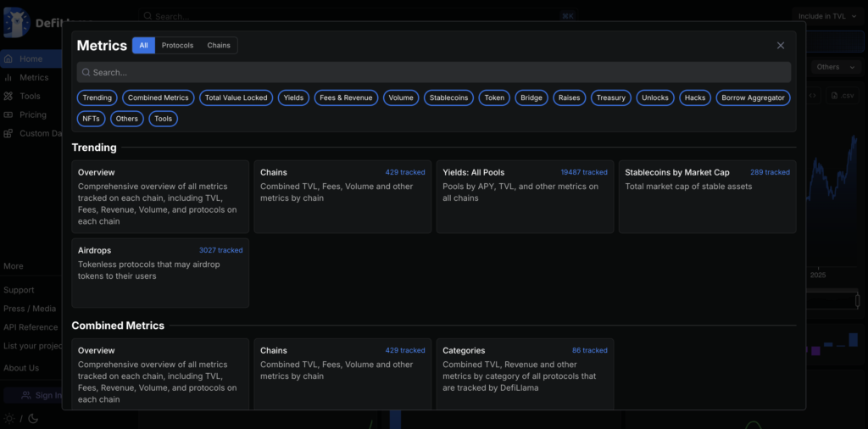
Task: Filter by Stablecoins chip
Action: coord(449,98)
